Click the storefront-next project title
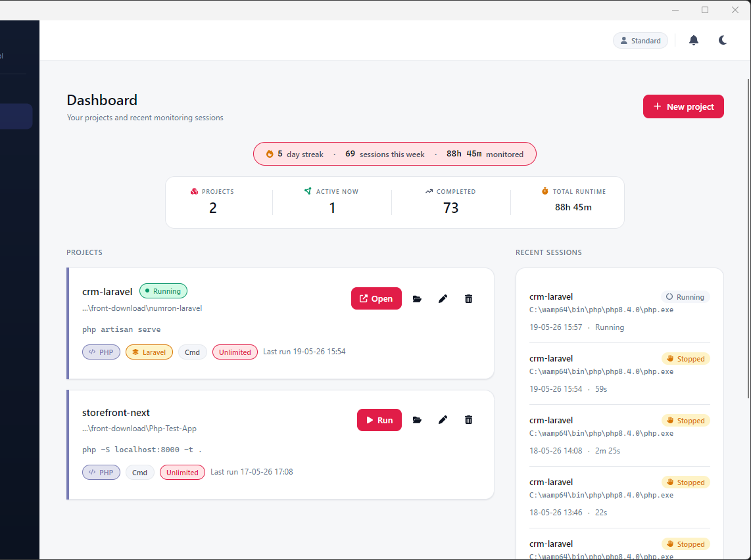The height and width of the screenshot is (560, 751). coord(116,413)
